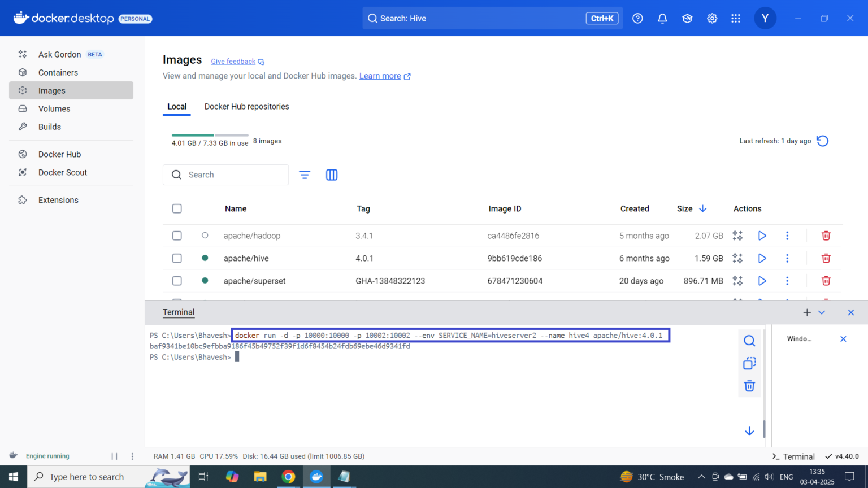Run the apache/hadoop image
This screenshot has width=868, height=488.
(x=762, y=236)
